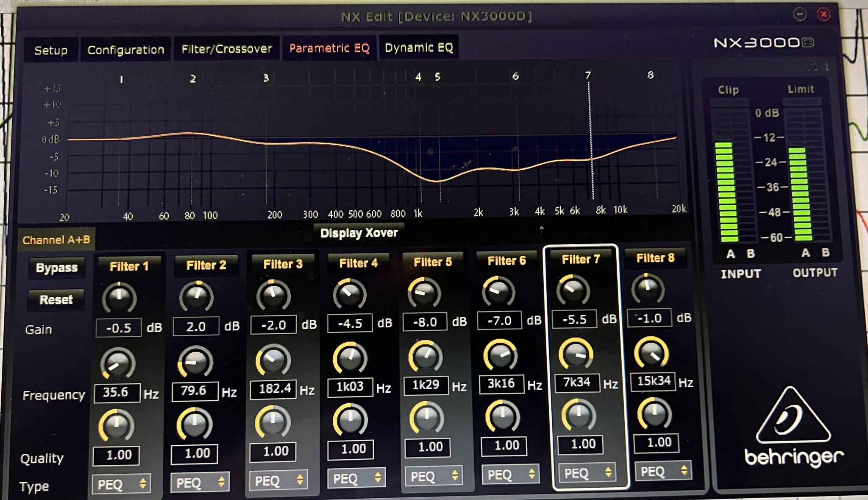Click Filter 8 gain knob
The height and width of the screenshot is (500, 868).
(647, 288)
